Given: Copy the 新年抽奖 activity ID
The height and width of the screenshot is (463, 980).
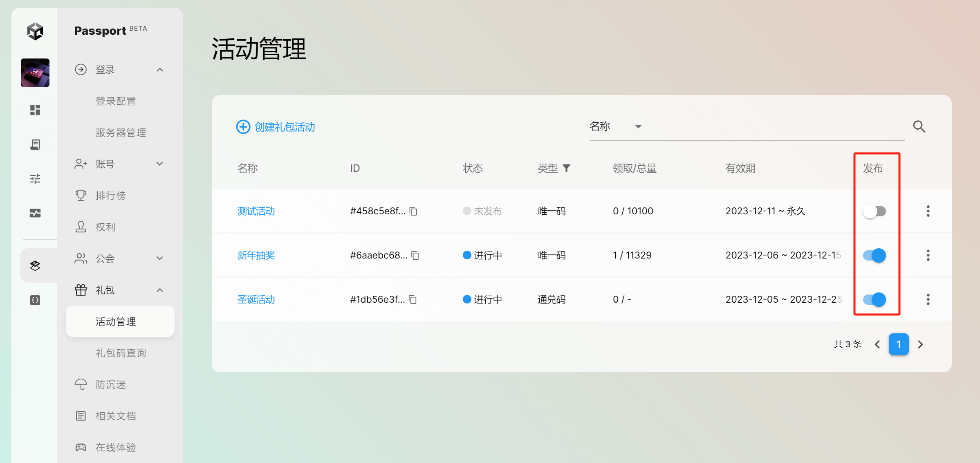Looking at the screenshot, I should click(415, 255).
